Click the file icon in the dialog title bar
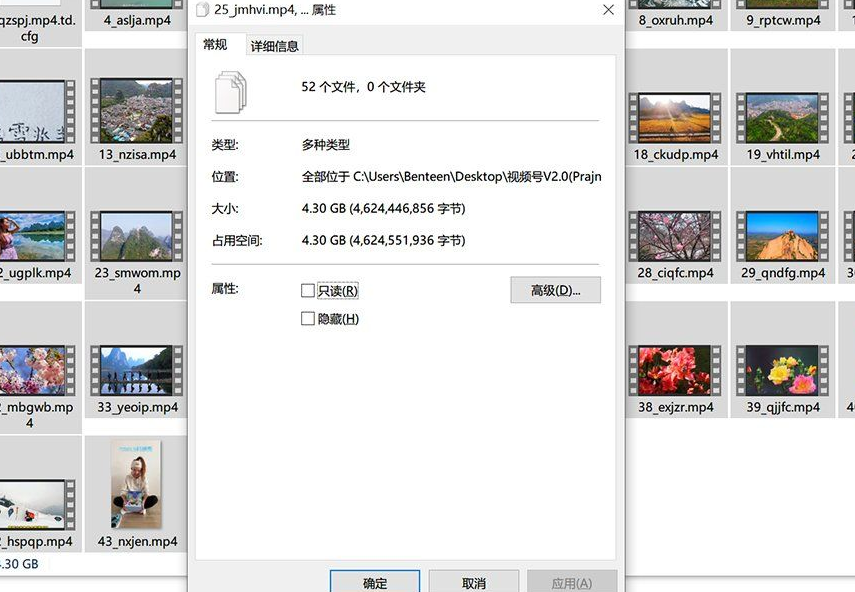This screenshot has height=592, width=855. 202,10
